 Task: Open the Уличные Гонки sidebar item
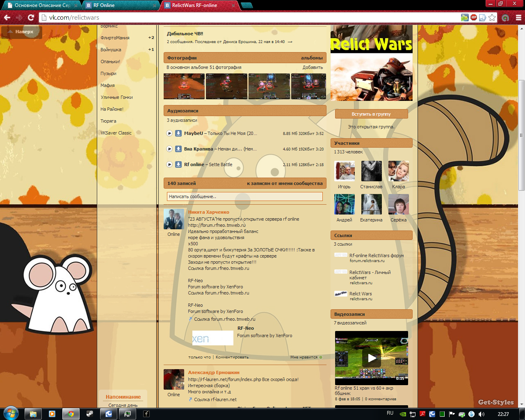click(117, 97)
